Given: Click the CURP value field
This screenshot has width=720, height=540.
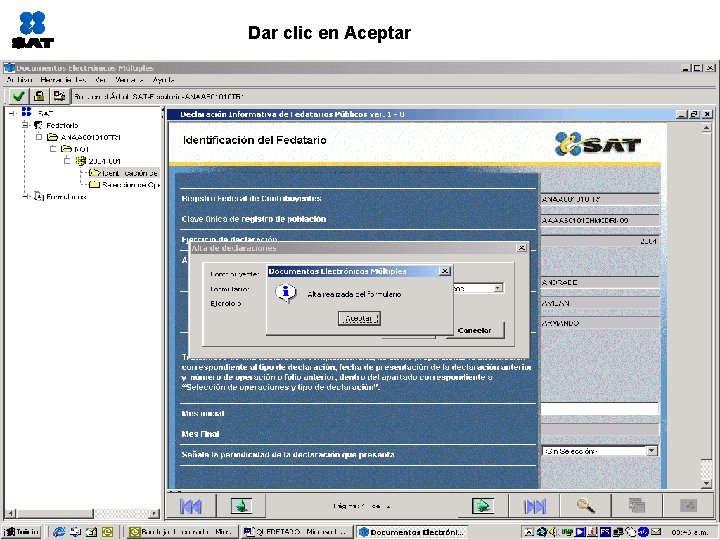Looking at the screenshot, I should (600, 220).
